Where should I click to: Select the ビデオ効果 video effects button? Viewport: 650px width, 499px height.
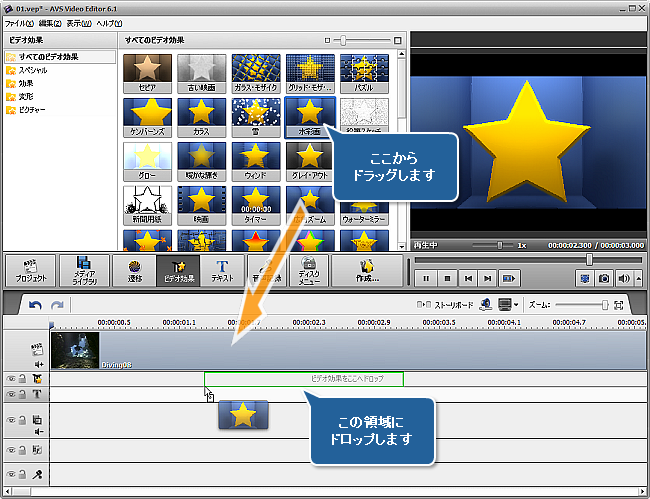coord(178,271)
